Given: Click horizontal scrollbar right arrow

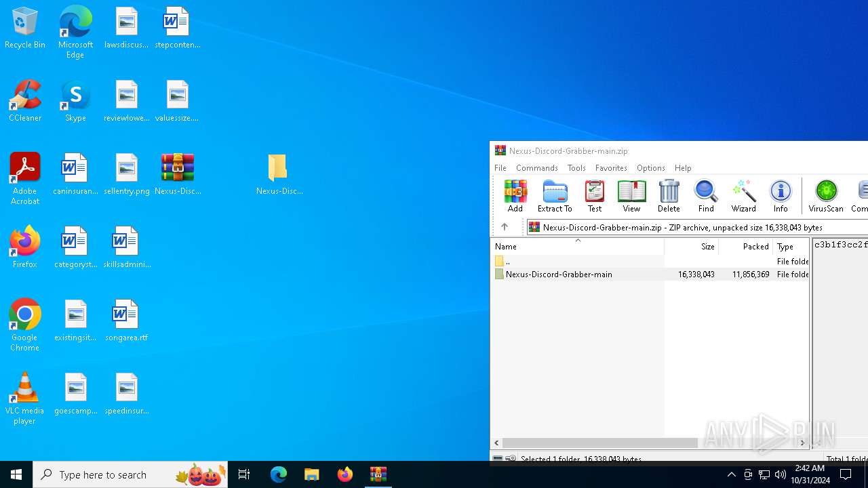Looking at the screenshot, I should pos(802,443).
